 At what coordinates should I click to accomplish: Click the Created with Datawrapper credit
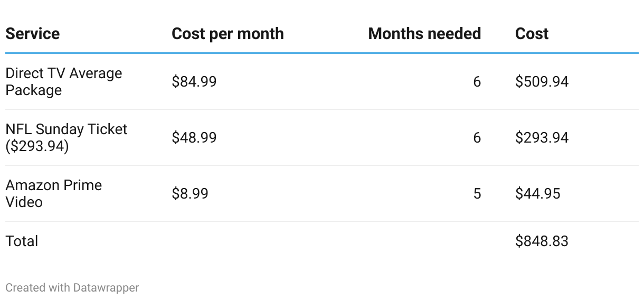[72, 288]
